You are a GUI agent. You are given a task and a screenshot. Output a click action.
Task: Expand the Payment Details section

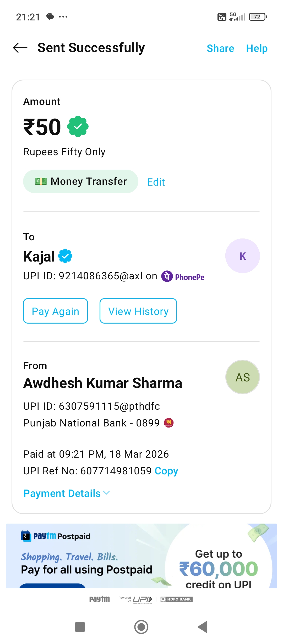tap(67, 493)
